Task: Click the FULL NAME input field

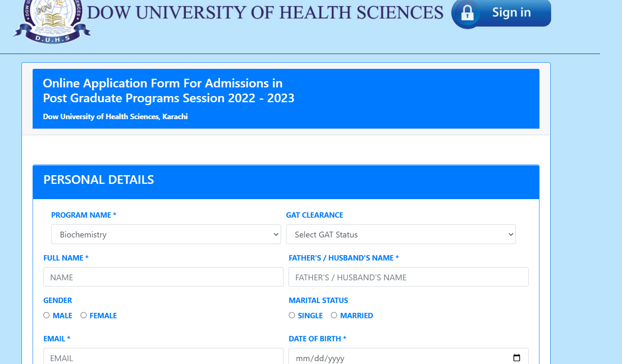Action: click(163, 277)
